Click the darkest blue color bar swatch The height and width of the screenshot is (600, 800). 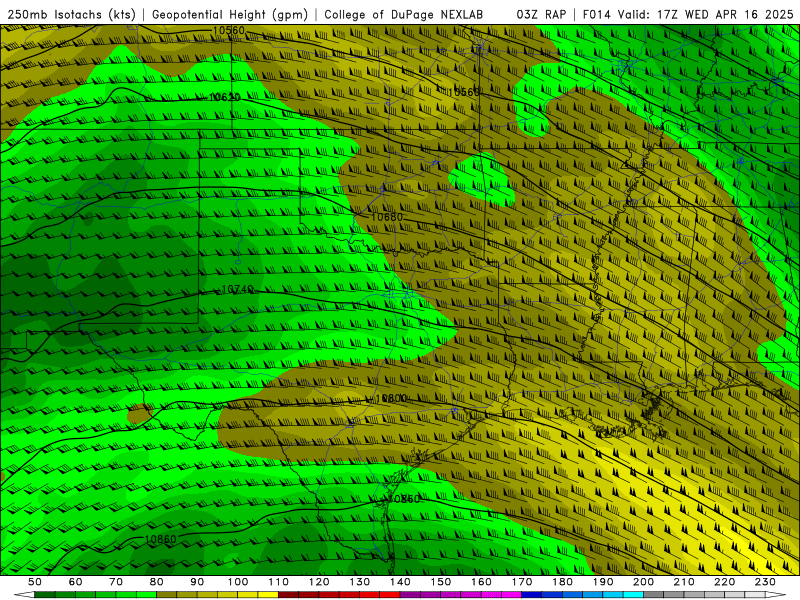pos(532,595)
